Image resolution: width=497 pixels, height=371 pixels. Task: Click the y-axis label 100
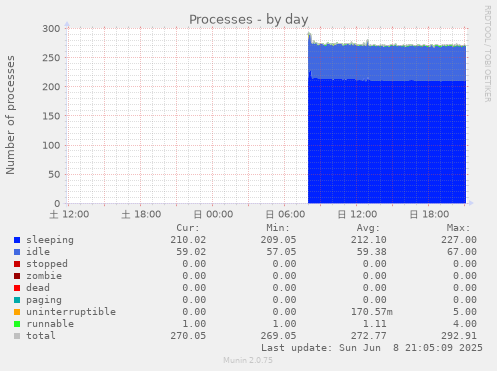click(51, 145)
